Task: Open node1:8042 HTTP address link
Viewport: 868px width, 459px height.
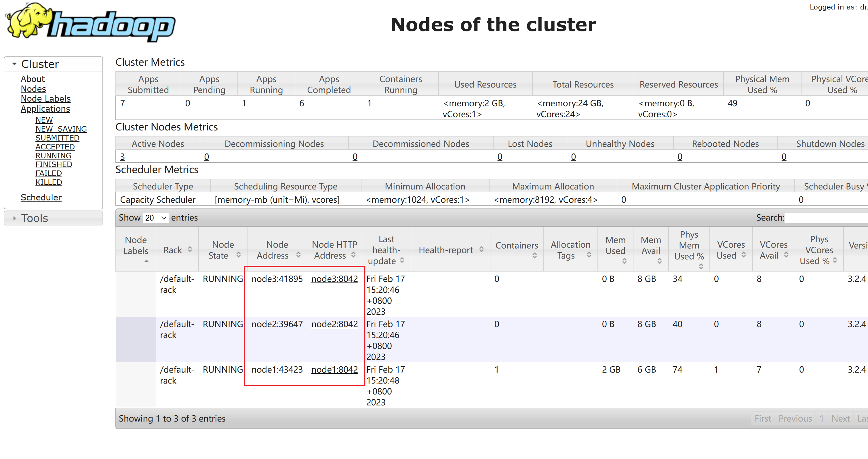Action: (x=334, y=370)
